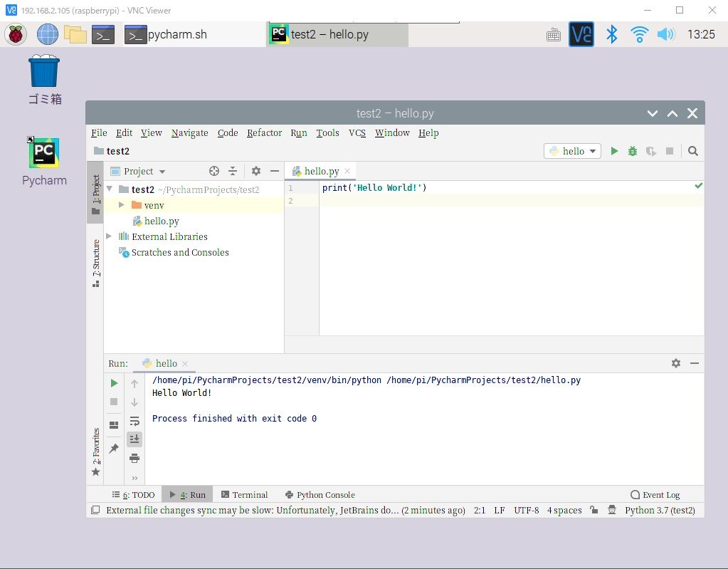Show more Run panel actions chevrons

pos(134,478)
